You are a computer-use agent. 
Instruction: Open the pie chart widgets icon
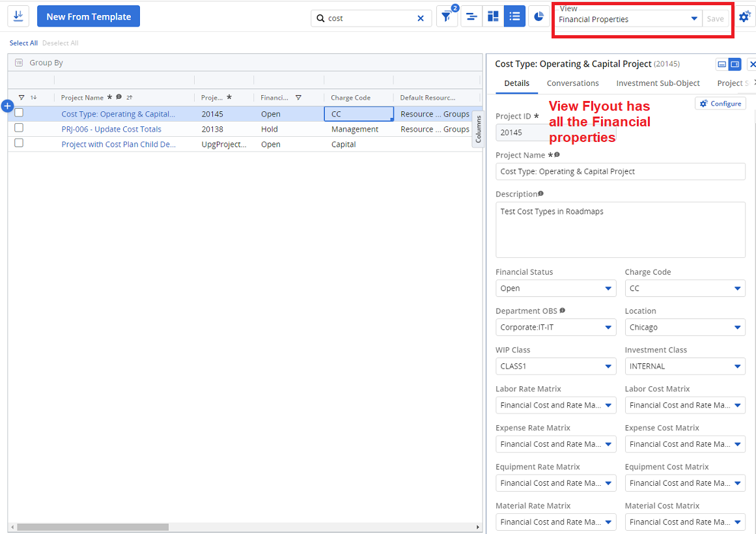point(539,17)
